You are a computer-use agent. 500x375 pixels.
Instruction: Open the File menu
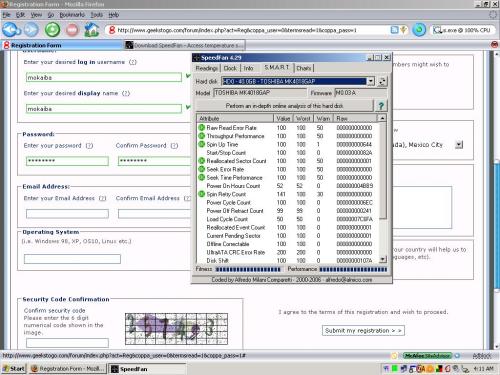(x=7, y=15)
